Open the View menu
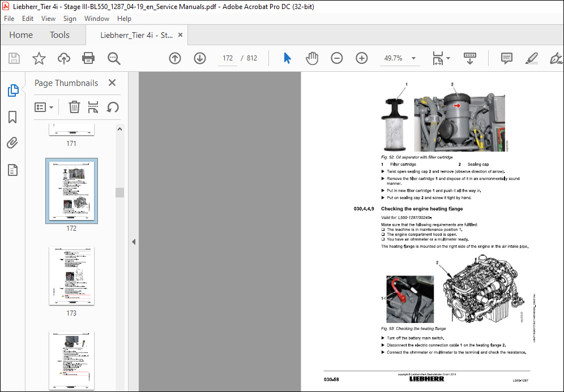 point(48,19)
